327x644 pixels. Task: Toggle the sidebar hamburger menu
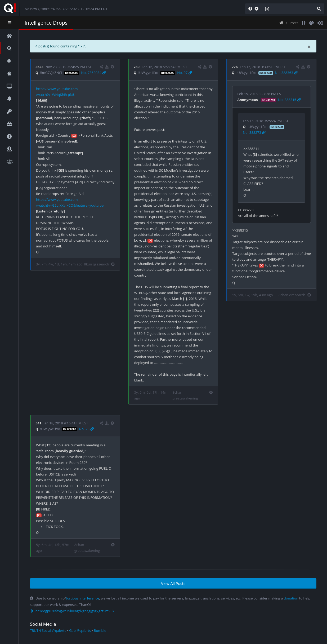(x=10, y=23)
